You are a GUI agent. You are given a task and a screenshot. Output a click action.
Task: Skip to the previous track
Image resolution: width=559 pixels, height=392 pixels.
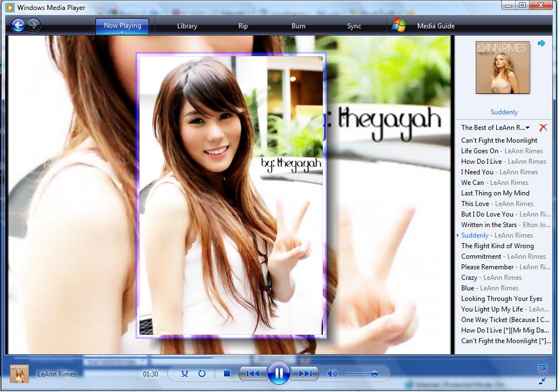click(253, 374)
